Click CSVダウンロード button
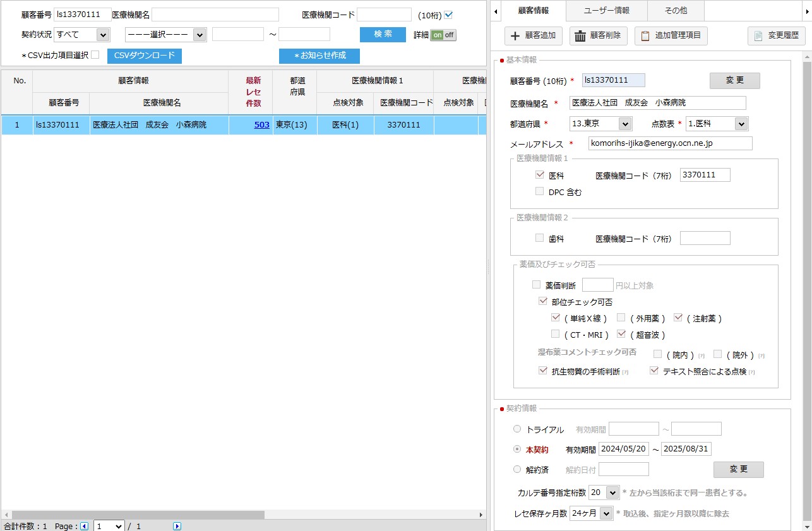This screenshot has height=531, width=812. tap(145, 56)
